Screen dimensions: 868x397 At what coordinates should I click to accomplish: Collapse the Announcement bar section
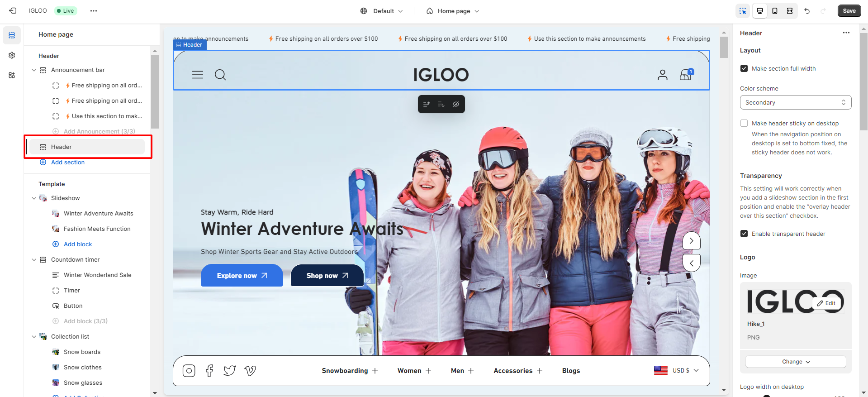[x=34, y=70]
